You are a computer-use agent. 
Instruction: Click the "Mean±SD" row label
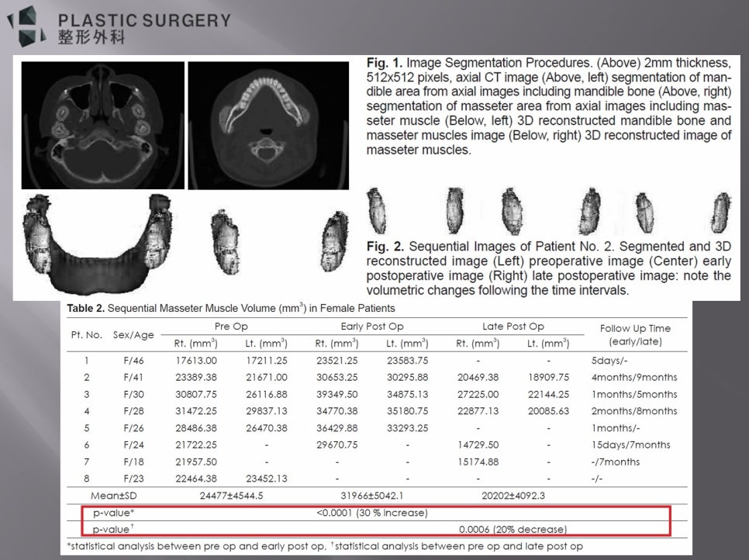[x=114, y=496]
